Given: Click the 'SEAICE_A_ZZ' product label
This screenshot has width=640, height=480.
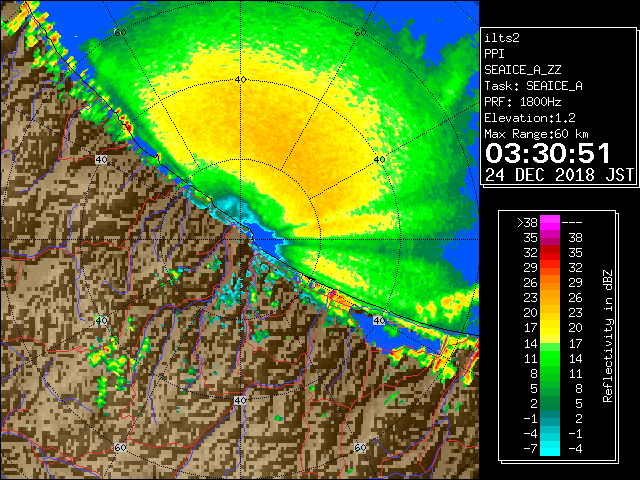Looking at the screenshot, I should tap(523, 70).
